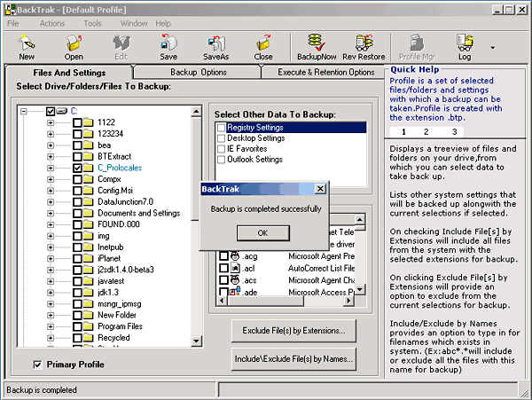Expand the Documents and Settings node
Image resolution: width=532 pixels, height=400 pixels.
51,213
